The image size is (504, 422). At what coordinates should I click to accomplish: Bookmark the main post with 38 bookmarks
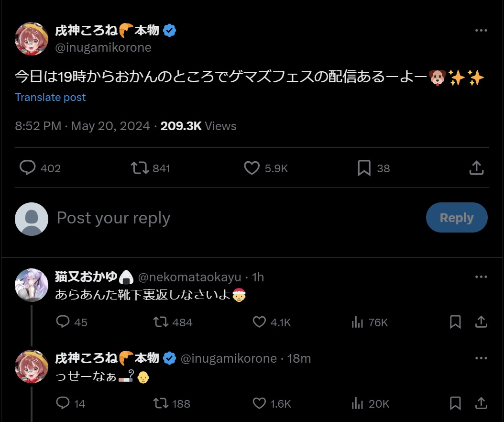click(364, 168)
